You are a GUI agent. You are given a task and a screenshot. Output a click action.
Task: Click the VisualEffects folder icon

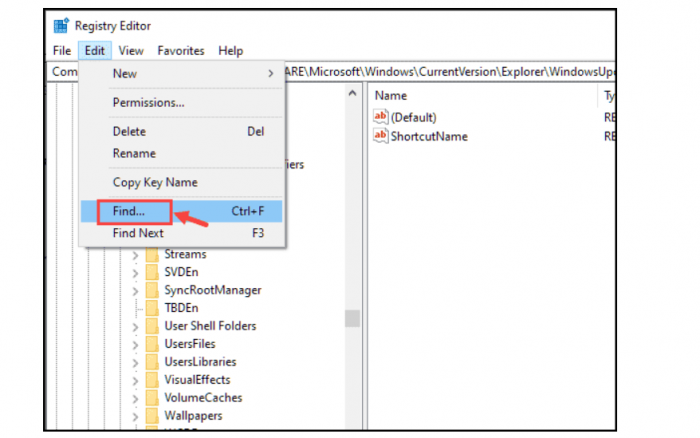pyautogui.click(x=152, y=380)
